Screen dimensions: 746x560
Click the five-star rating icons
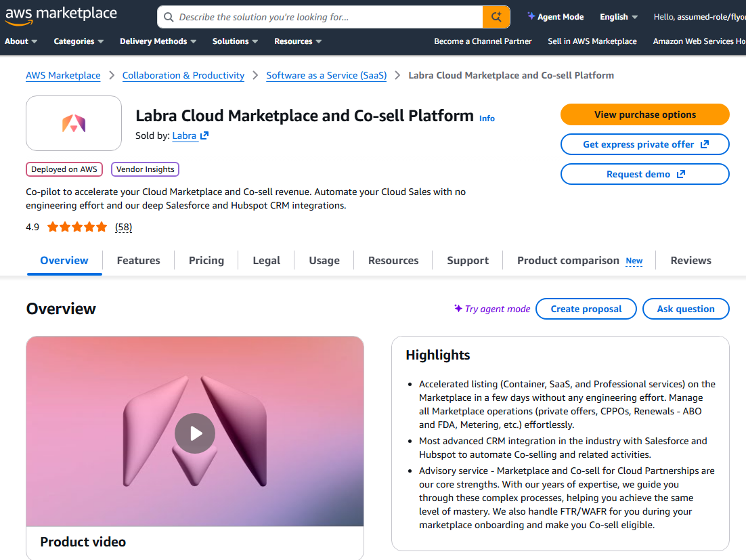pos(77,227)
